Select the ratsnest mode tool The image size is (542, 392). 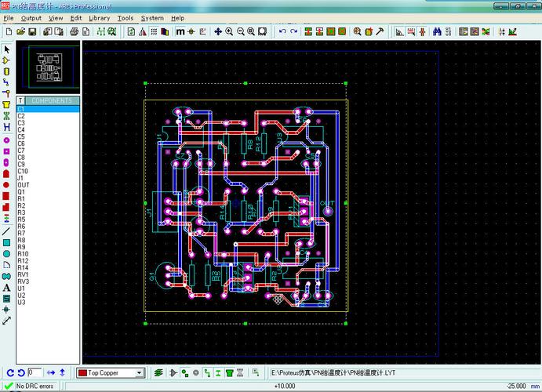point(6,116)
